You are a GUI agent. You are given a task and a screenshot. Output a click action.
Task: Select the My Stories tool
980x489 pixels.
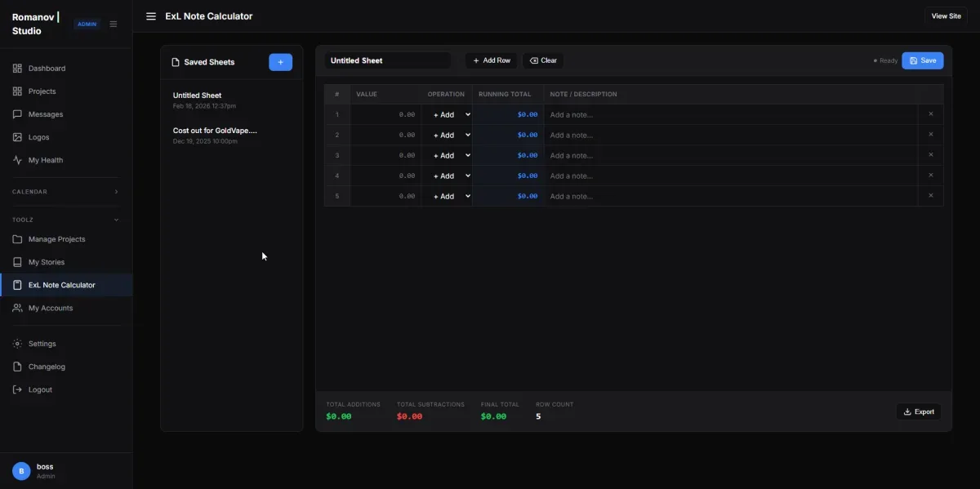pyautogui.click(x=47, y=261)
